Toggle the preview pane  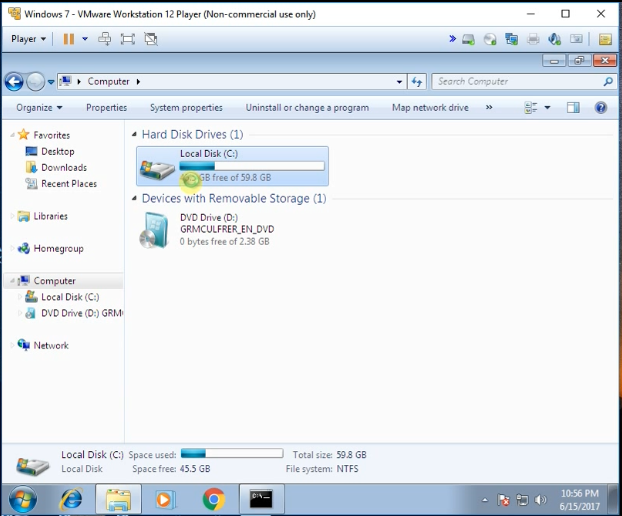(573, 107)
